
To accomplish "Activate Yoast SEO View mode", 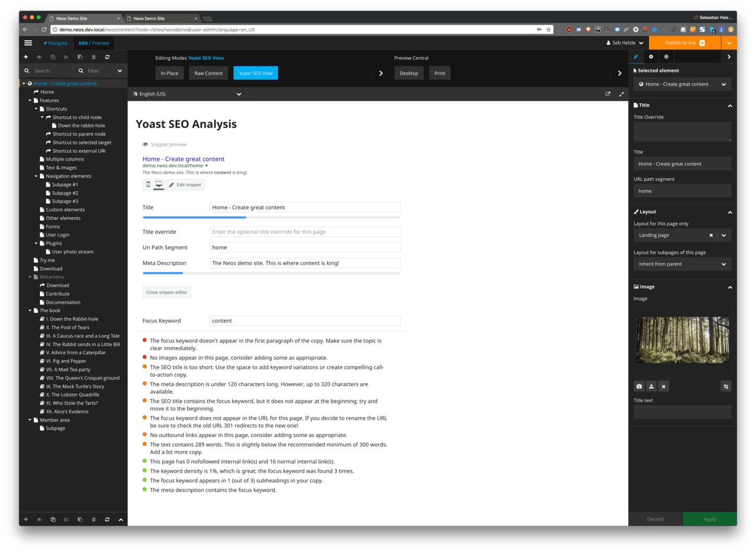I will click(255, 73).
